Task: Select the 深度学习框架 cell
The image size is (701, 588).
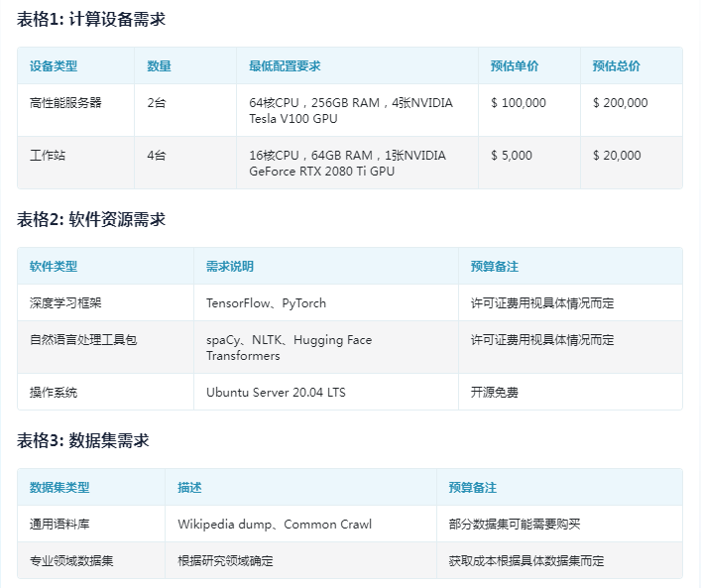Action: 105,302
